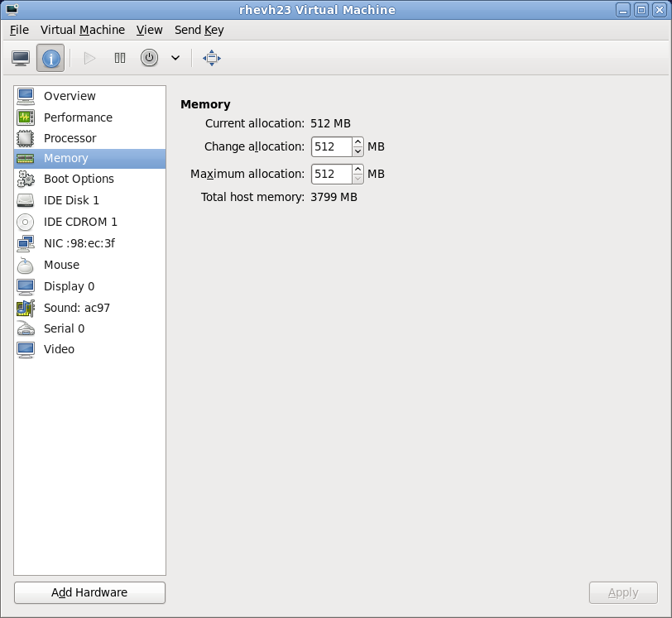672x618 pixels.
Task: Open the Send Key menu
Action: click(199, 30)
